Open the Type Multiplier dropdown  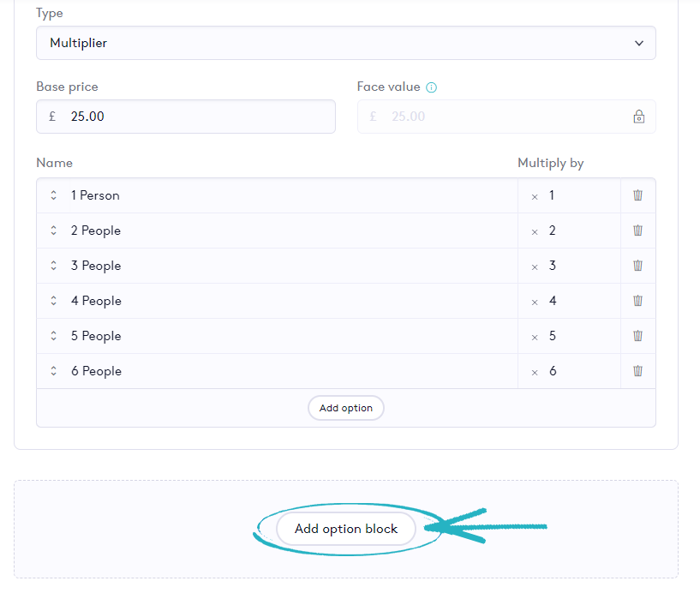click(345, 43)
